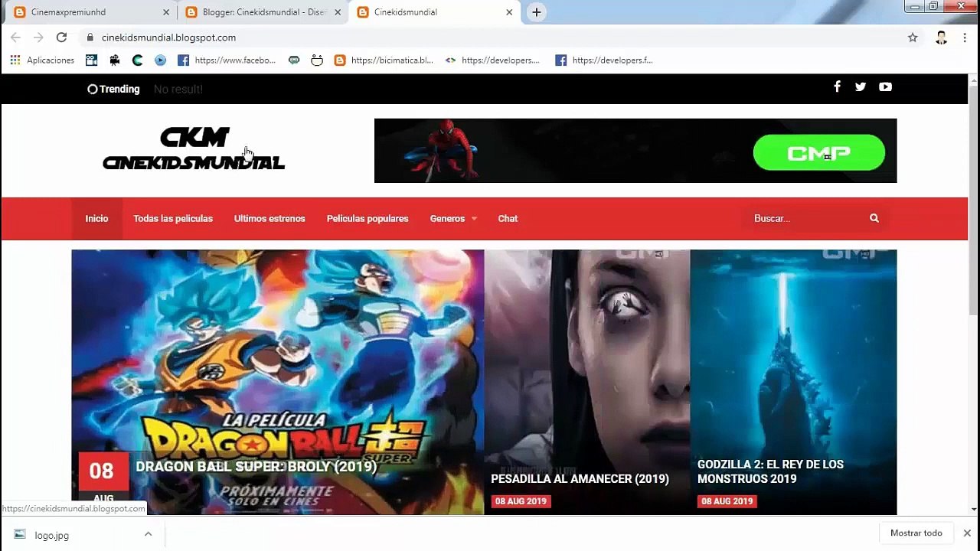Close the Cinekidsmundial active tab
Viewport: 980px width, 551px height.
pyautogui.click(x=509, y=12)
